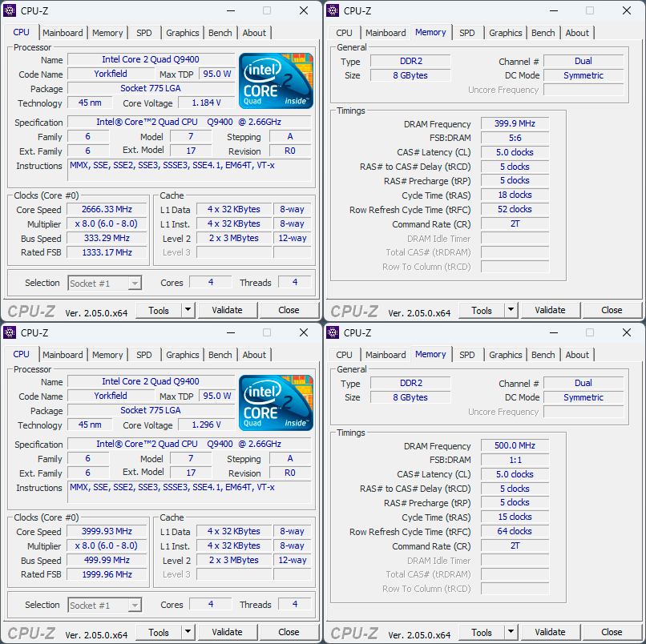Open the Tools dropdown arrow in the bottom-right window

[x=511, y=633]
